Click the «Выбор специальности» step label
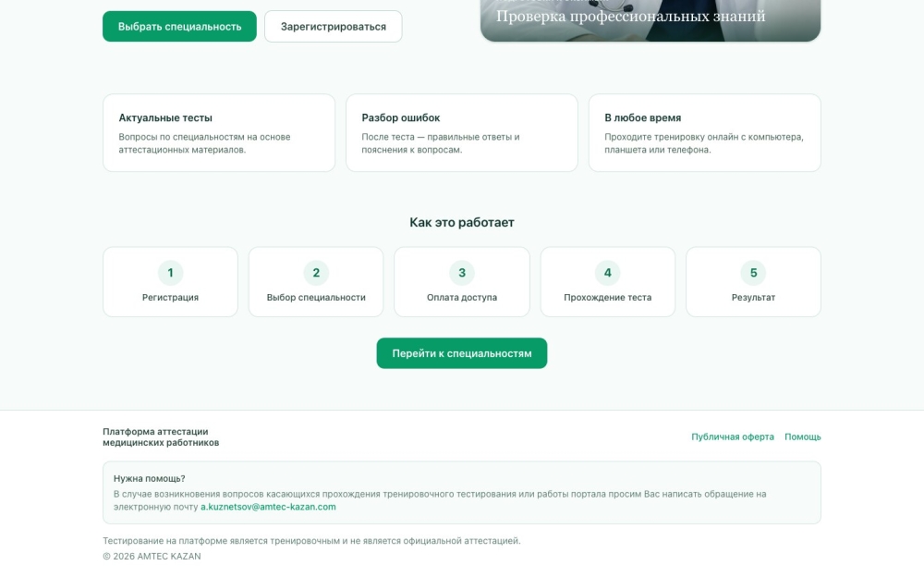Image resolution: width=924 pixels, height=578 pixels. tap(316, 297)
